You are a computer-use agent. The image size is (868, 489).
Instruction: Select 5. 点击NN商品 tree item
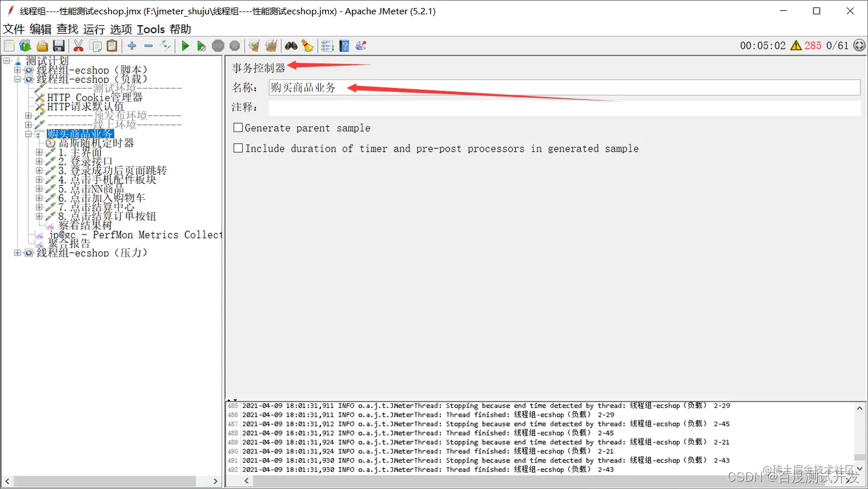tap(91, 188)
